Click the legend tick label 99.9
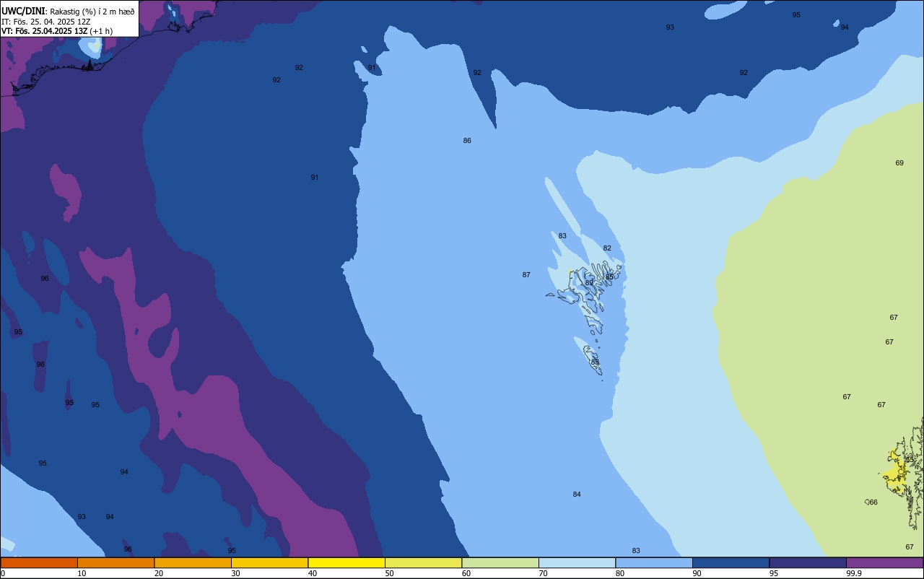924x579 pixels. (853, 573)
